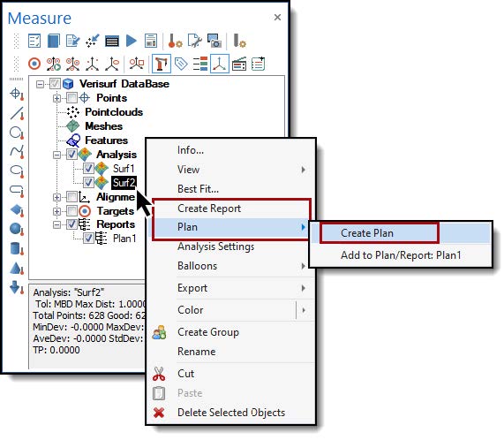Select the plane measure tool in sidebar
504x440 pixels.
click(17, 210)
